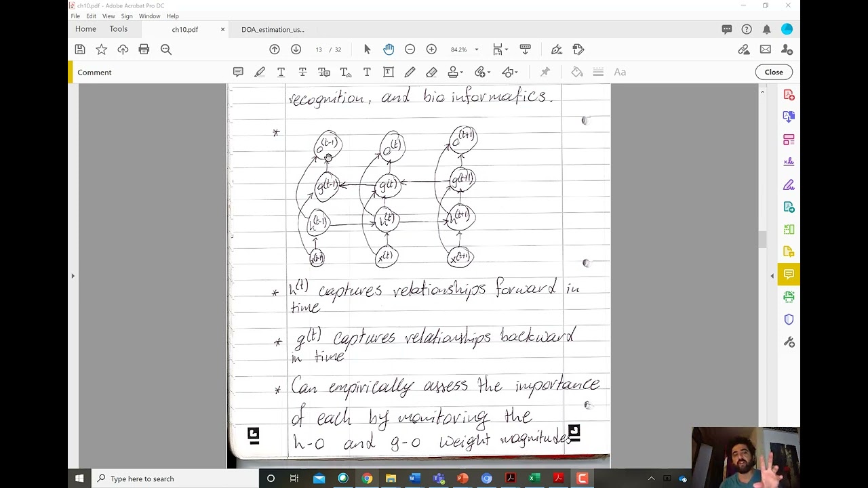Open line thickness options
This screenshot has height=488, width=868.
point(598,72)
